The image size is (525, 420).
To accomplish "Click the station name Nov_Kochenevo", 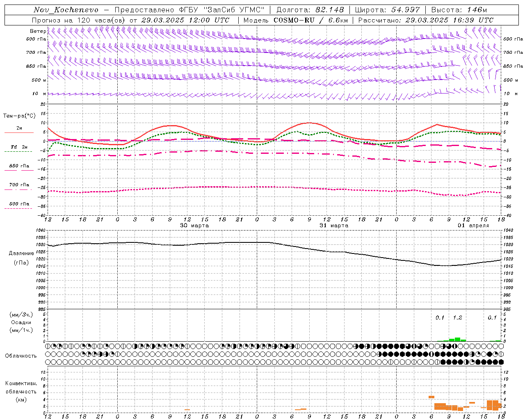I will [66, 10].
